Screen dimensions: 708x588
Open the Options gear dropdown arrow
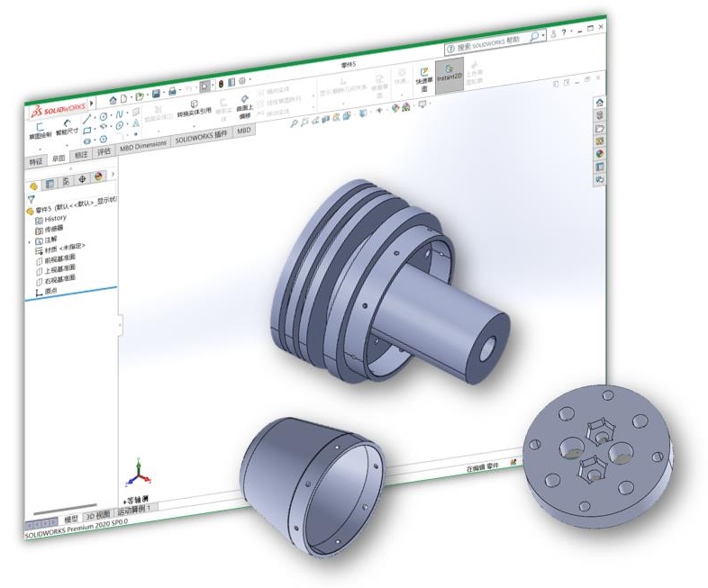pos(250,80)
